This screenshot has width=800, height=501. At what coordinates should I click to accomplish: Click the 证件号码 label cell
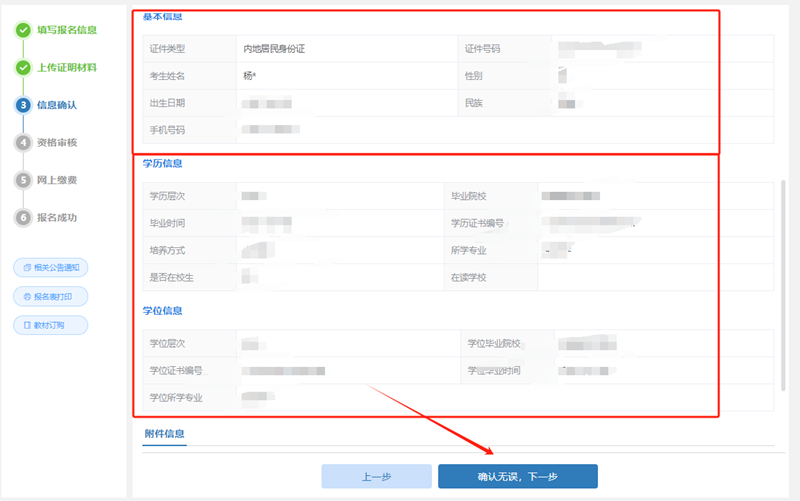[x=505, y=49]
